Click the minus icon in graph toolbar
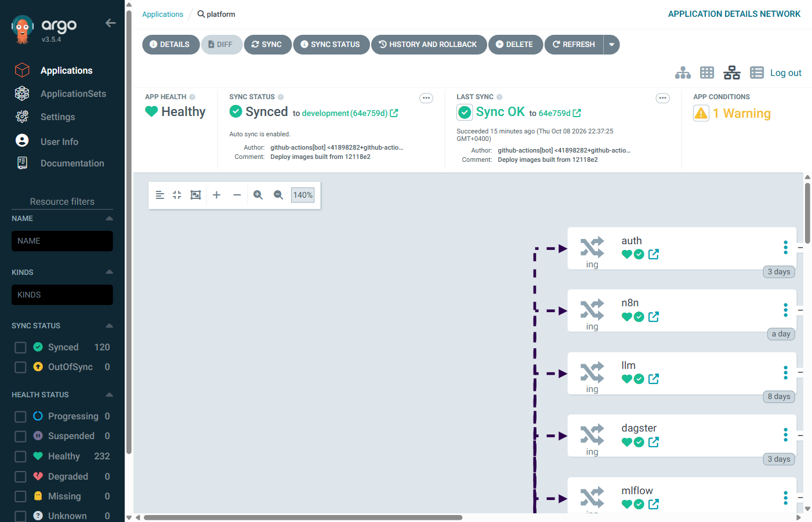 tap(237, 195)
